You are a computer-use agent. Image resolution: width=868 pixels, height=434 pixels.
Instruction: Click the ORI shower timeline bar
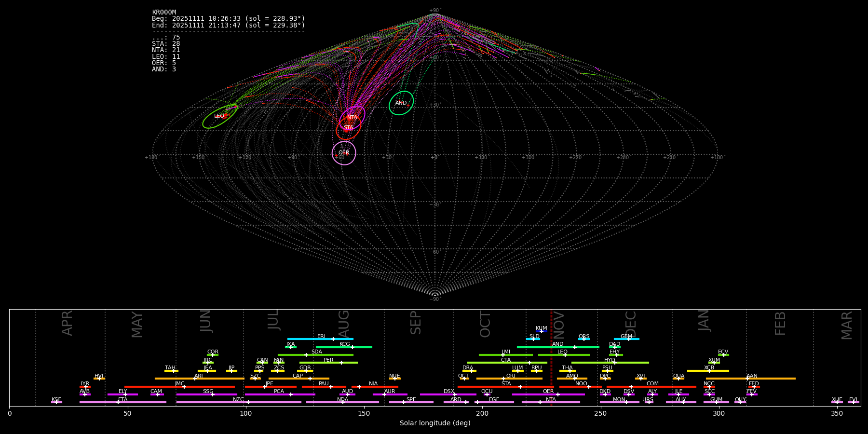pyautogui.click(x=509, y=379)
